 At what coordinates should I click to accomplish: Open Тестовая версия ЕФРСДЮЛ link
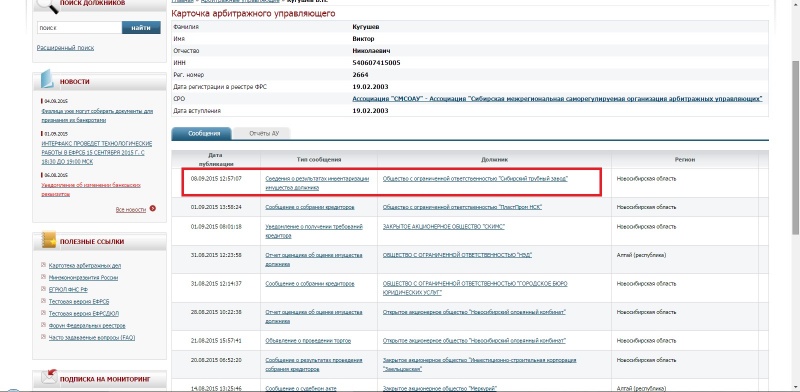coord(84,314)
